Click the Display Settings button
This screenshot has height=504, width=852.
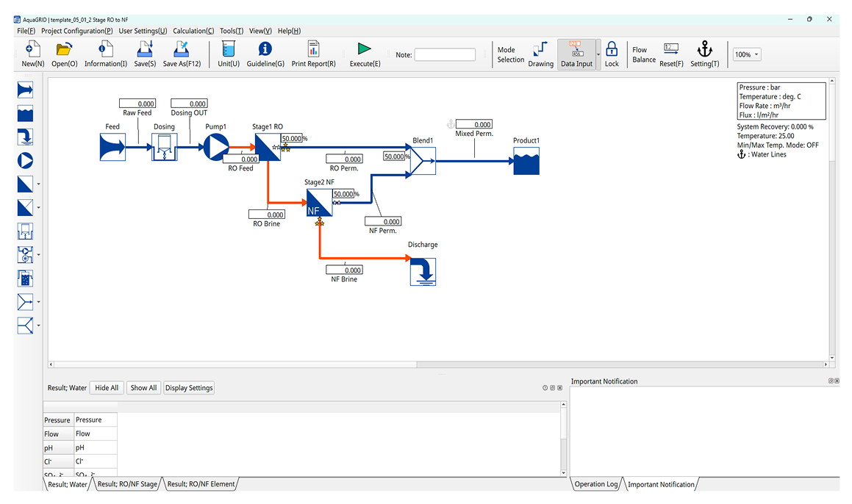click(x=189, y=388)
